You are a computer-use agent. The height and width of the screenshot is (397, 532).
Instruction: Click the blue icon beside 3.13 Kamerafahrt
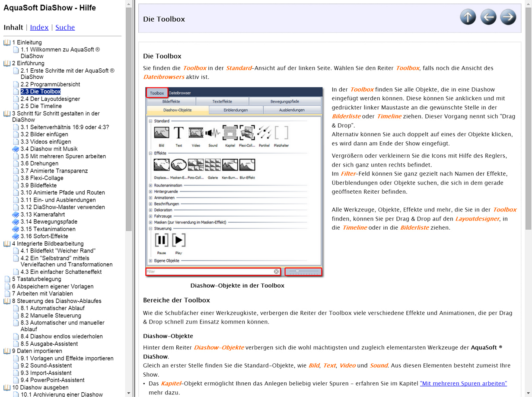[16, 215]
